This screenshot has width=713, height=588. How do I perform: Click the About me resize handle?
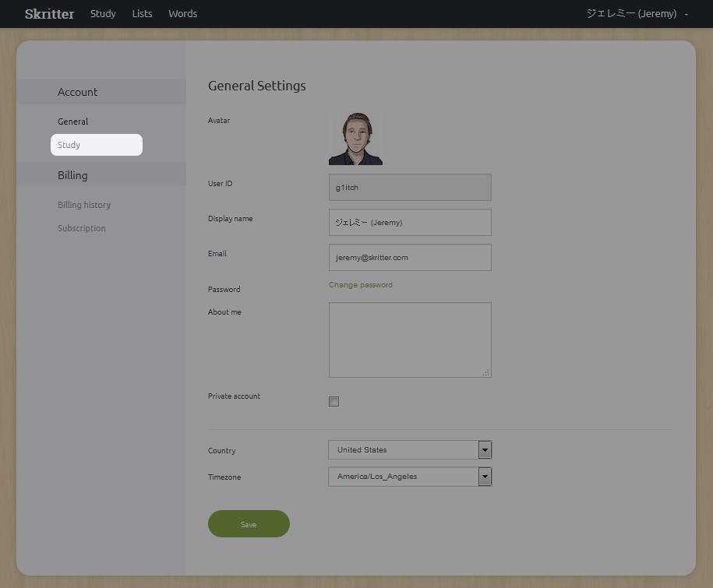point(486,372)
